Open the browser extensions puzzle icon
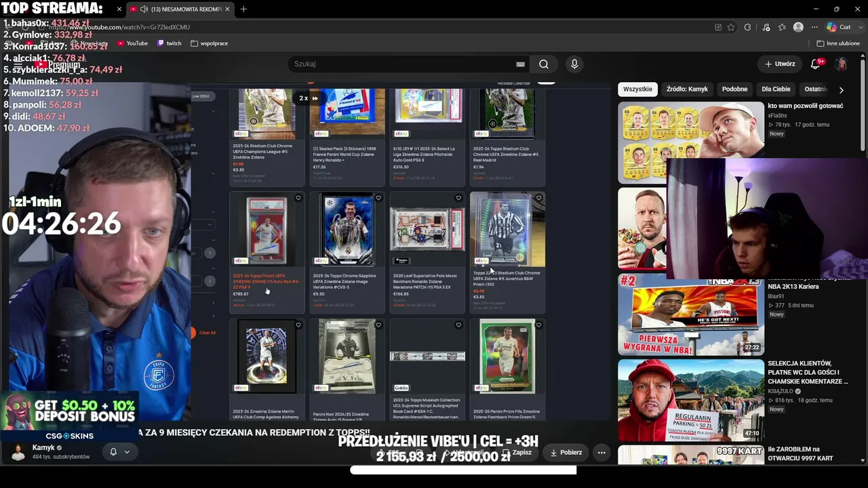The height and width of the screenshot is (488, 868). coord(747,27)
